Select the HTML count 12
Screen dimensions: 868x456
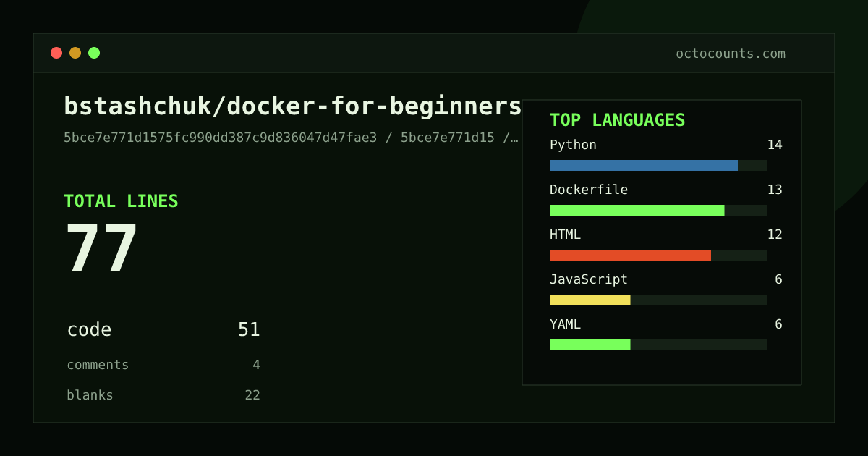tap(775, 235)
